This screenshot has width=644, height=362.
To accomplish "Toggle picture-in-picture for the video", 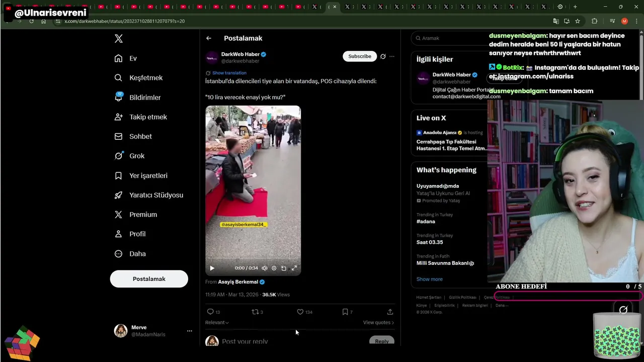I will (x=284, y=268).
